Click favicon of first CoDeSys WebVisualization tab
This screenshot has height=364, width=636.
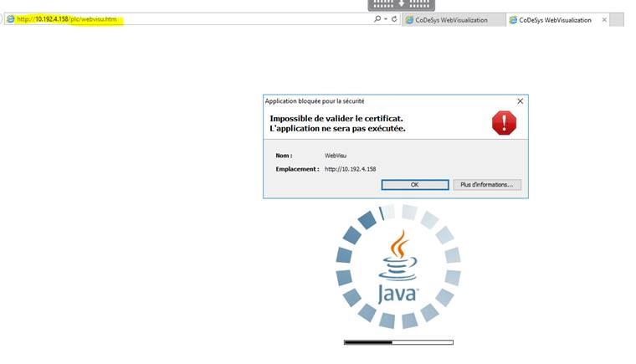(x=409, y=19)
